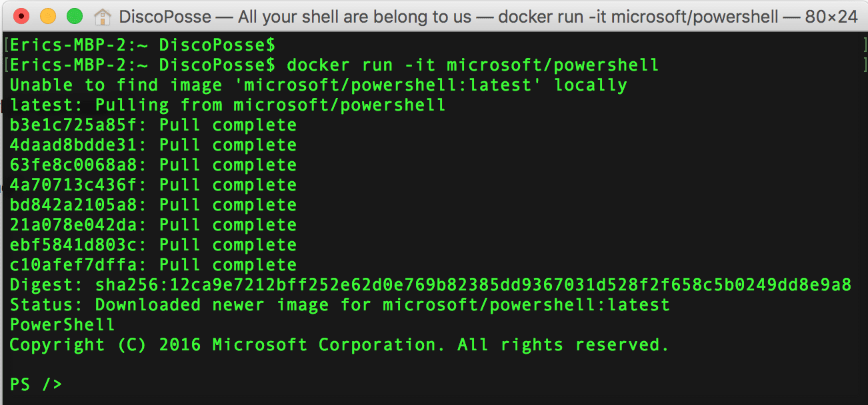The image size is (868, 405).
Task: Minimize the terminal with the yellow button
Action: pyautogui.click(x=48, y=16)
